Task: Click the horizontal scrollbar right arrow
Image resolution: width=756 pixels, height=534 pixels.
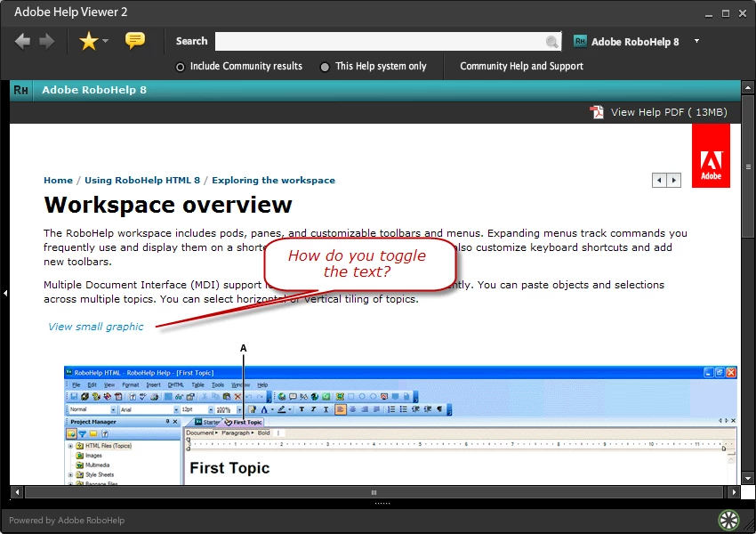Action: [734, 492]
